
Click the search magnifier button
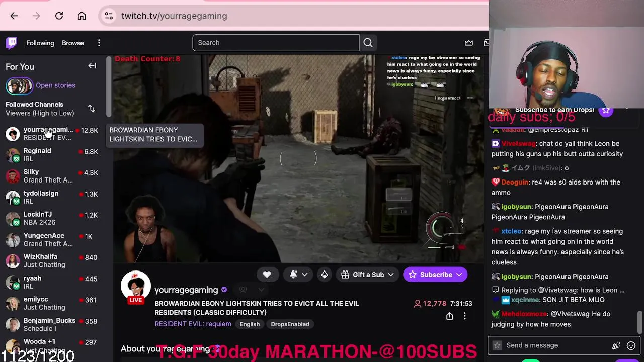point(368,43)
